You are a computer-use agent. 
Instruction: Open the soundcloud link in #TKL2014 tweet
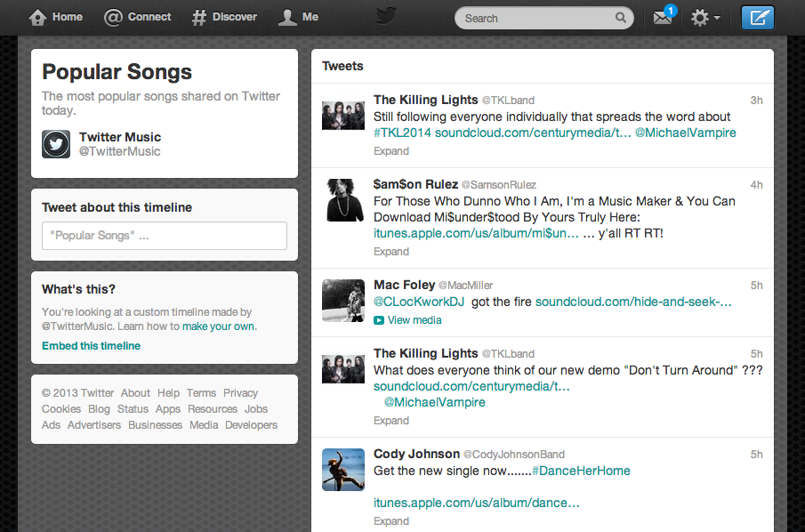pyautogui.click(x=533, y=133)
